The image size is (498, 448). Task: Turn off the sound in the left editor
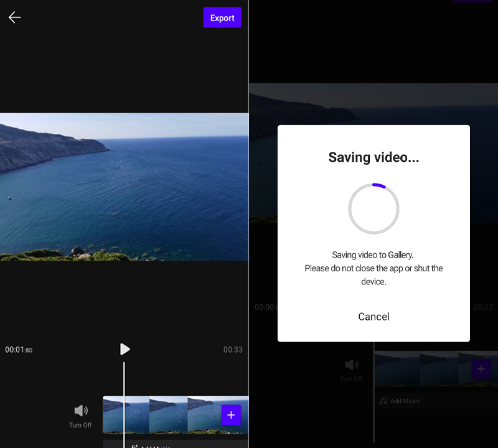pos(81,416)
